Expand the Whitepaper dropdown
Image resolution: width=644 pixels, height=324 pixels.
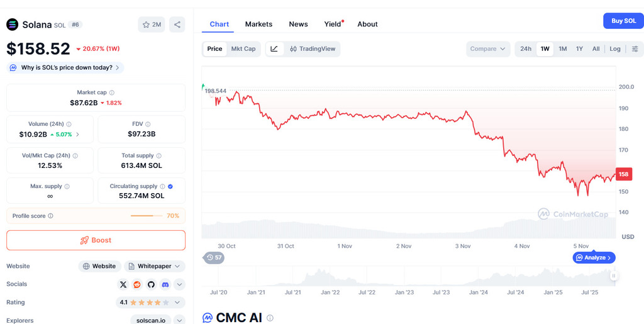point(155,266)
